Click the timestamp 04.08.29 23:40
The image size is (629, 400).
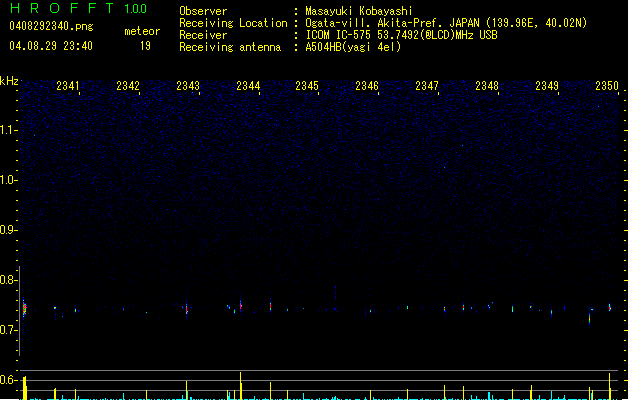[x=51, y=46]
